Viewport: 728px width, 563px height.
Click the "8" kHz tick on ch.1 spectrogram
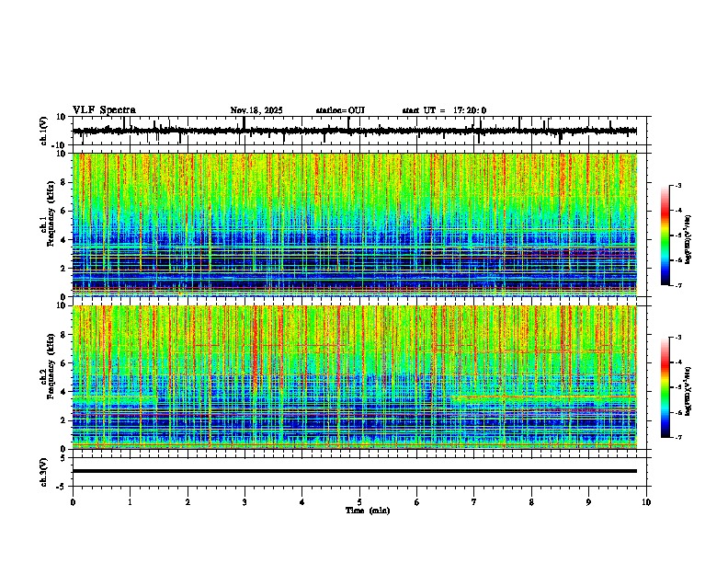point(64,182)
